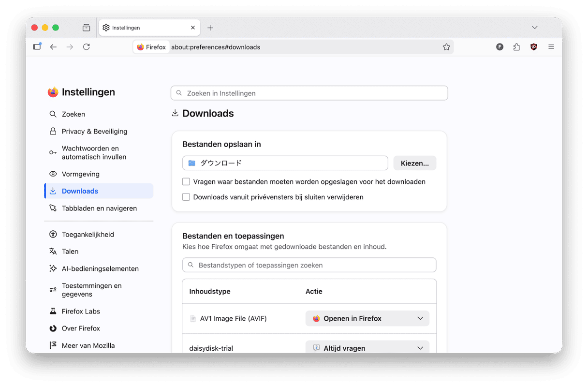This screenshot has width=588, height=387.
Task: Open the uBlock shield extension icon
Action: tap(534, 47)
